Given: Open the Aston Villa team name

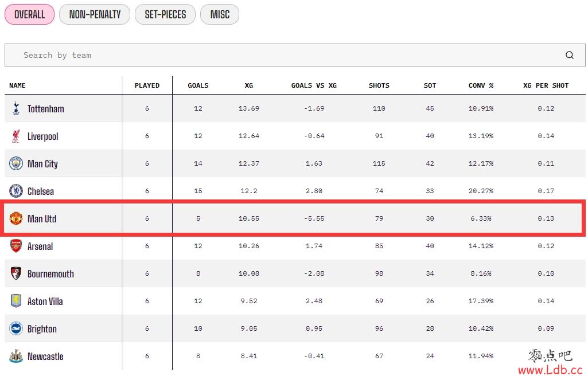Looking at the screenshot, I should pyautogui.click(x=45, y=301).
